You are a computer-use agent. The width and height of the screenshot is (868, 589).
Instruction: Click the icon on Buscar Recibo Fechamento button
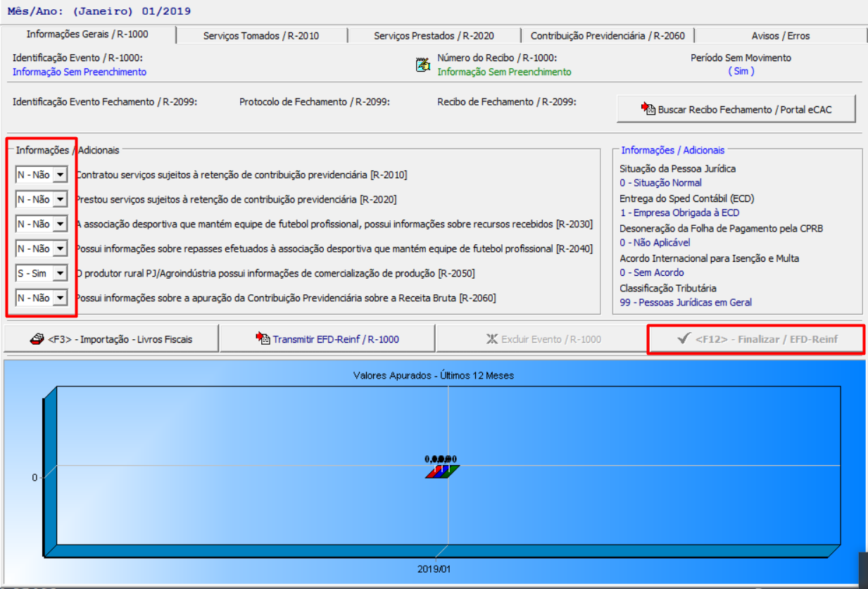coord(648,109)
